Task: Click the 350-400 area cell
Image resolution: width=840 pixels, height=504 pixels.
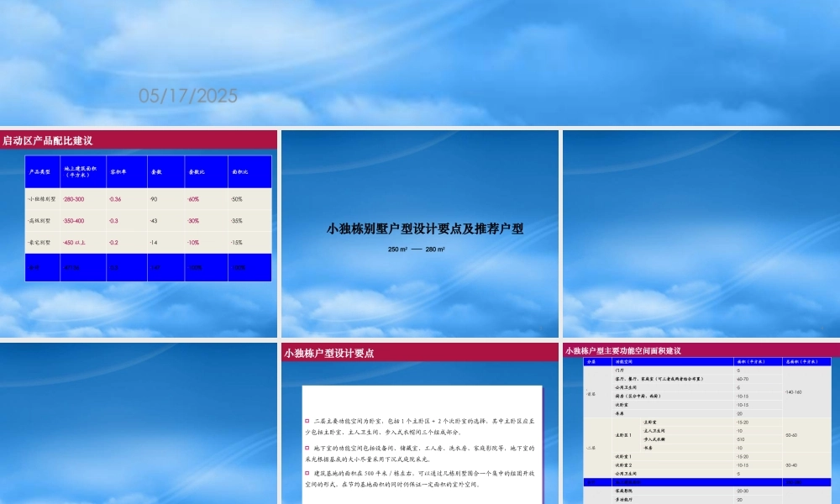Action: click(82, 221)
